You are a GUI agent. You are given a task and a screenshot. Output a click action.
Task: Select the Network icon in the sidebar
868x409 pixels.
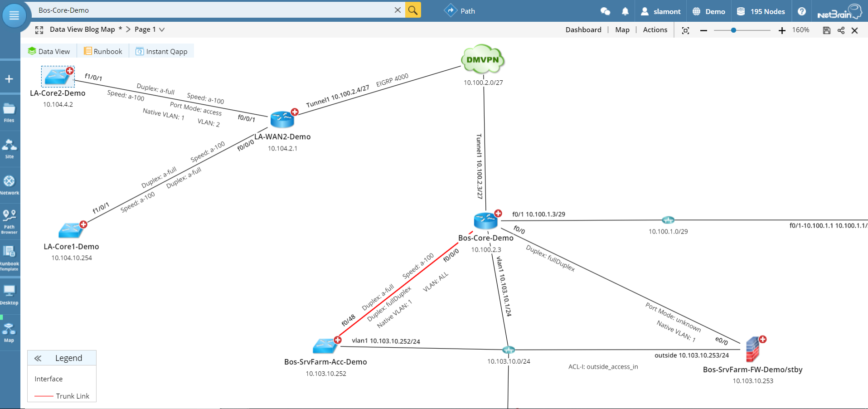tap(9, 182)
